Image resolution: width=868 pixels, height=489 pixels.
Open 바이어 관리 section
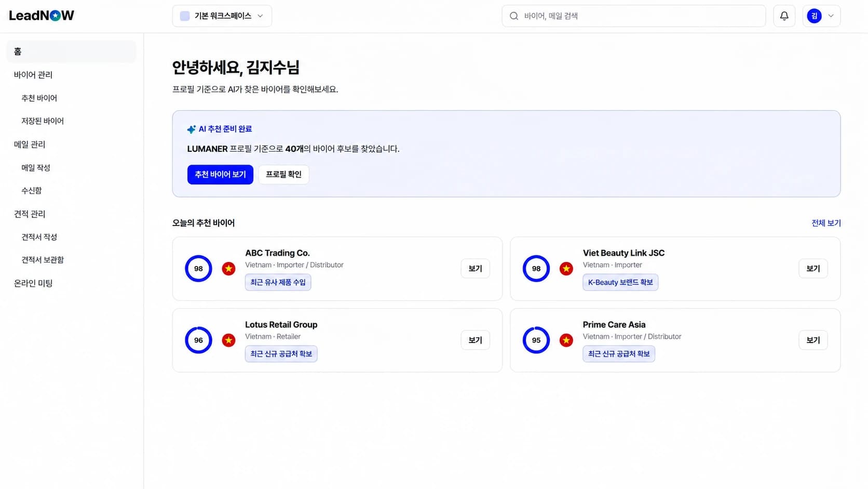pyautogui.click(x=33, y=75)
